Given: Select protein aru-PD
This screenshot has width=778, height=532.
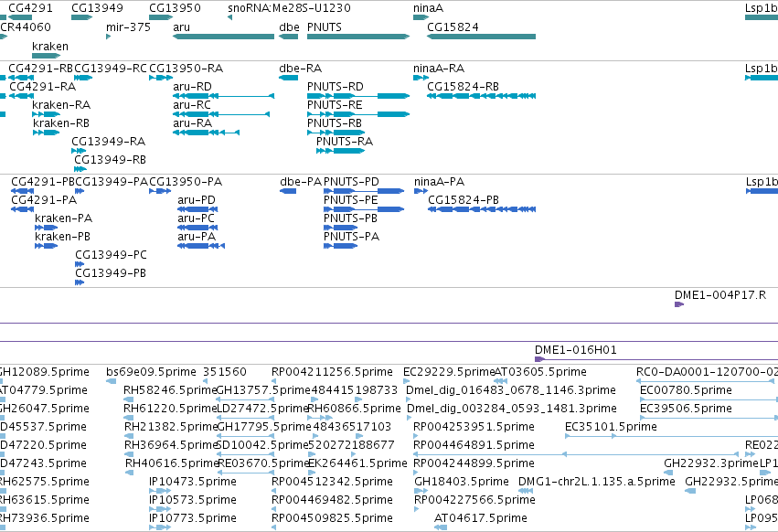Looking at the screenshot, I should click(197, 209).
